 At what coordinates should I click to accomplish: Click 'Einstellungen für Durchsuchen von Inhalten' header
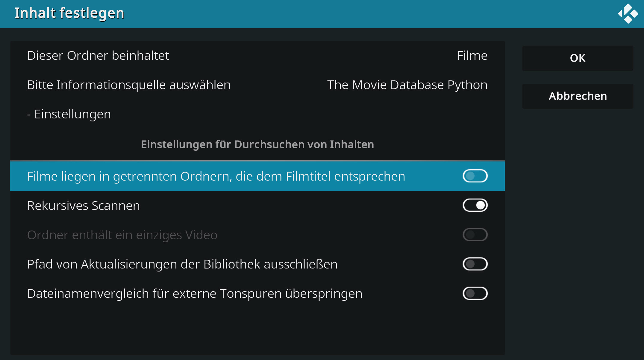(x=257, y=144)
